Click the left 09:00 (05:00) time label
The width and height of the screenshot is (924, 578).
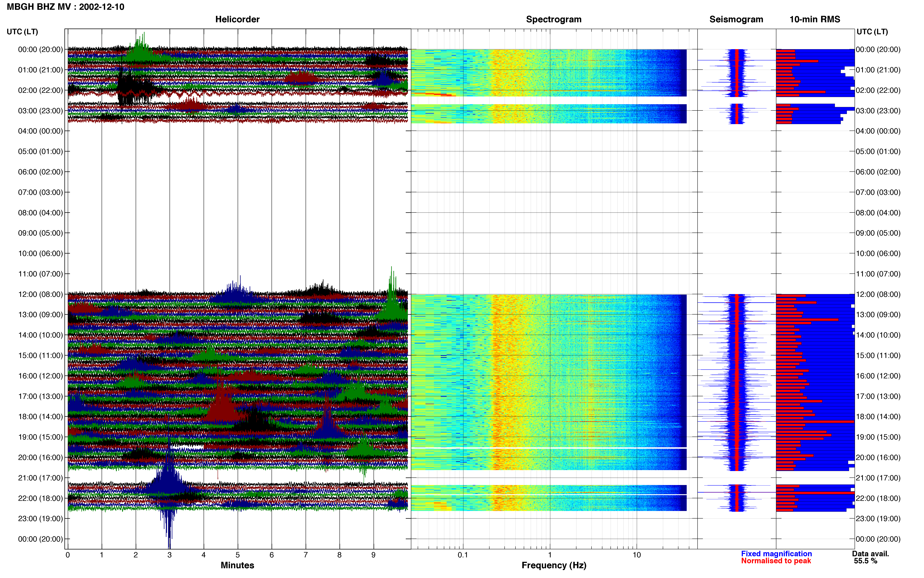click(x=40, y=233)
